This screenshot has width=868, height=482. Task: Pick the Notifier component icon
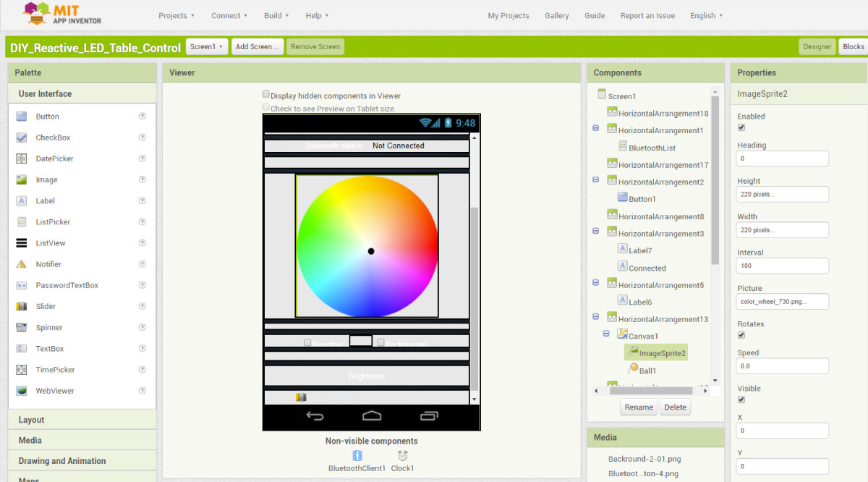pyautogui.click(x=22, y=264)
